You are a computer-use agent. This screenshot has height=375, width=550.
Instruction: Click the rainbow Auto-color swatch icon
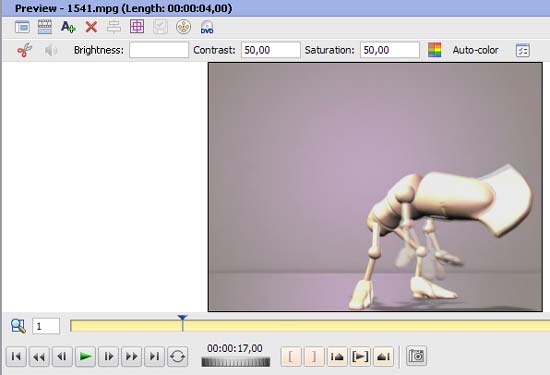coord(435,50)
